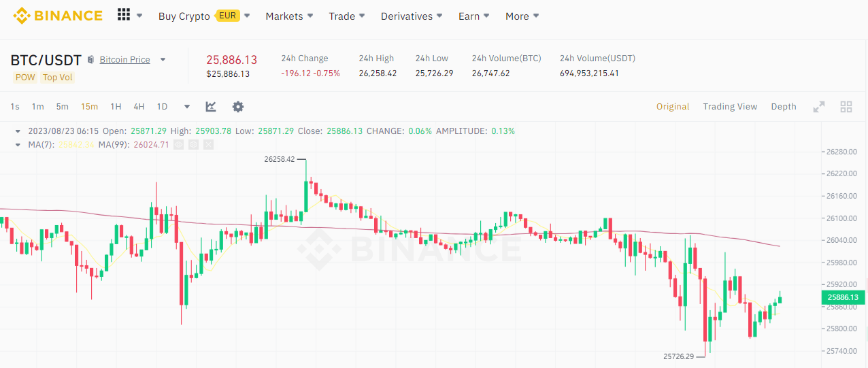Select the 4H interval
Screen dimensions: 868x368
point(139,107)
